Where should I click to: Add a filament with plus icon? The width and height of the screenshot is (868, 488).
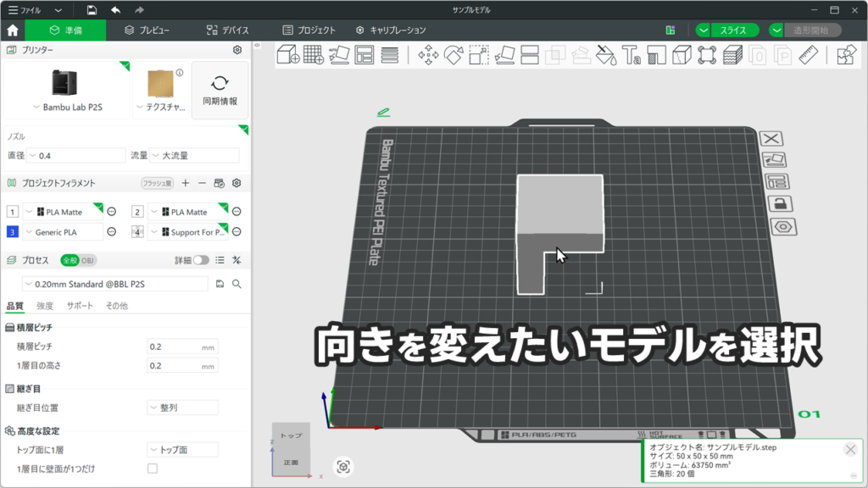point(186,183)
